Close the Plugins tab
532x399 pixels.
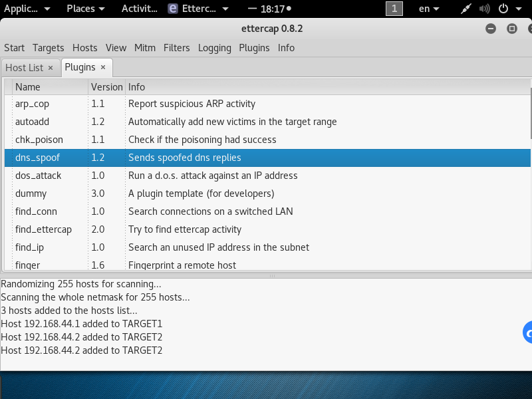point(103,67)
